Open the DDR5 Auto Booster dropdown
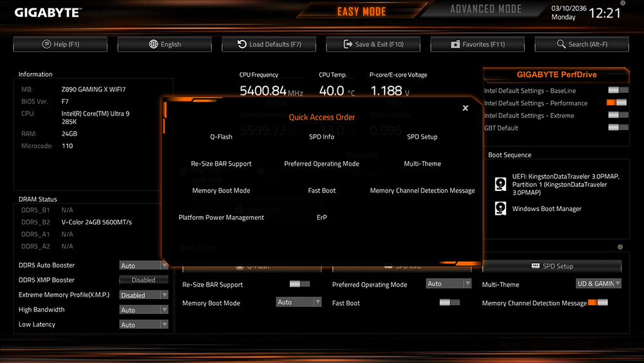 pos(144,266)
